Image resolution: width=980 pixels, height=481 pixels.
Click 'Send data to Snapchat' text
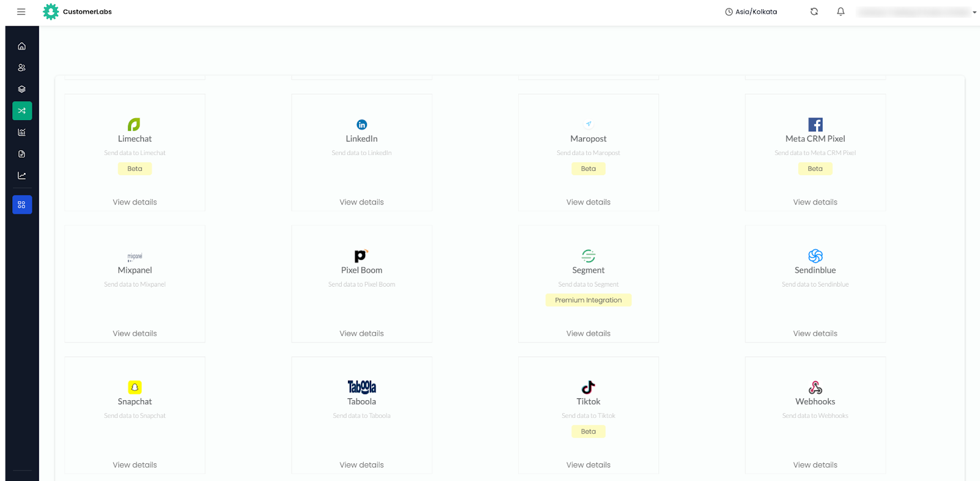click(135, 416)
